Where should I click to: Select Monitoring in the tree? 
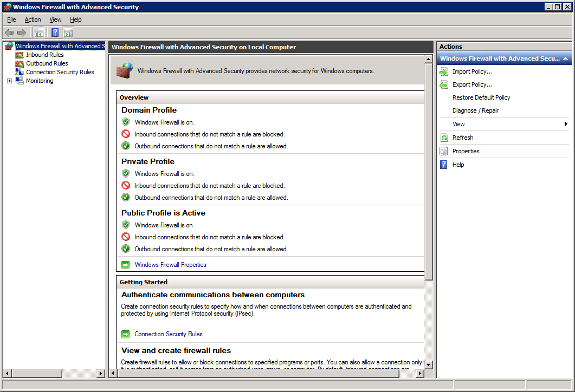click(40, 81)
